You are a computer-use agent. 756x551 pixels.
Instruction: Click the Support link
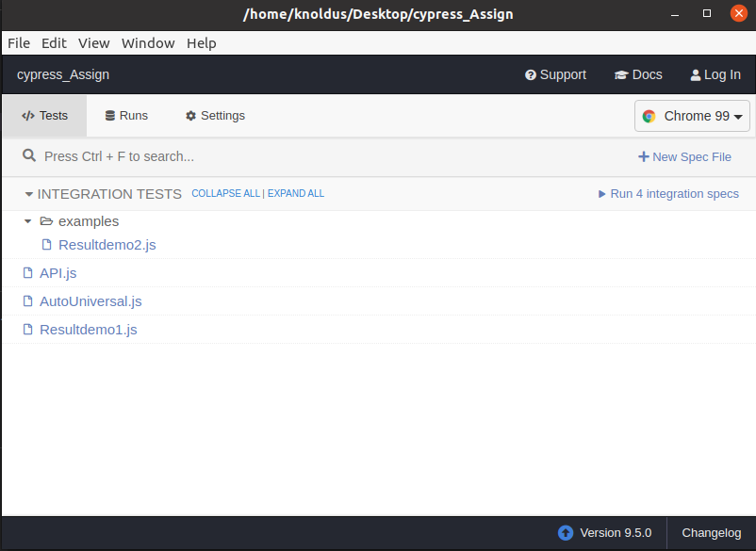555,75
